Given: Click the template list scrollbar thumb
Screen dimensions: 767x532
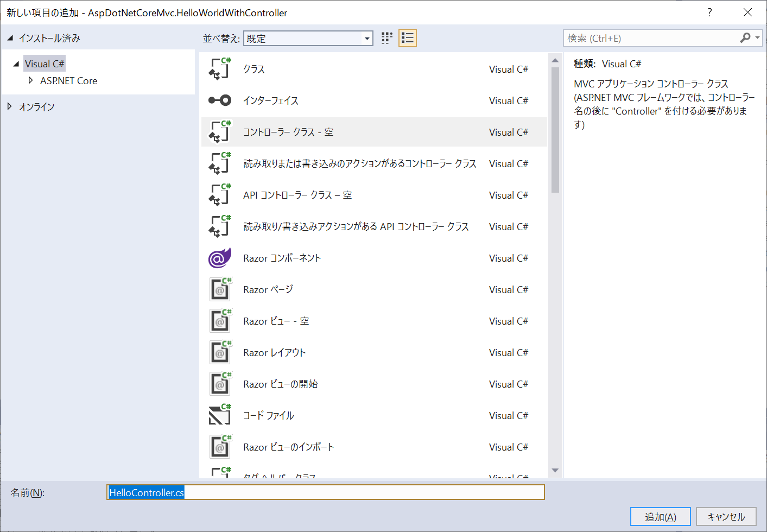Looking at the screenshot, I should click(x=555, y=130).
